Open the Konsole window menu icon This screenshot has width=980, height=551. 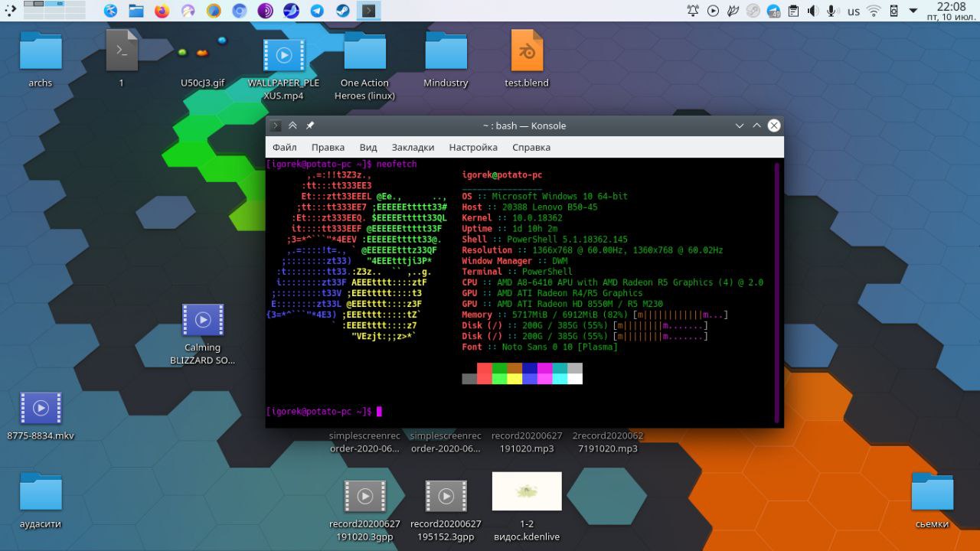click(276, 126)
